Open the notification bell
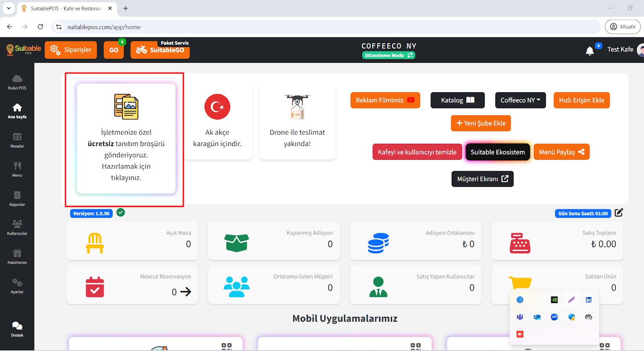This screenshot has height=351, width=644. 590,51
